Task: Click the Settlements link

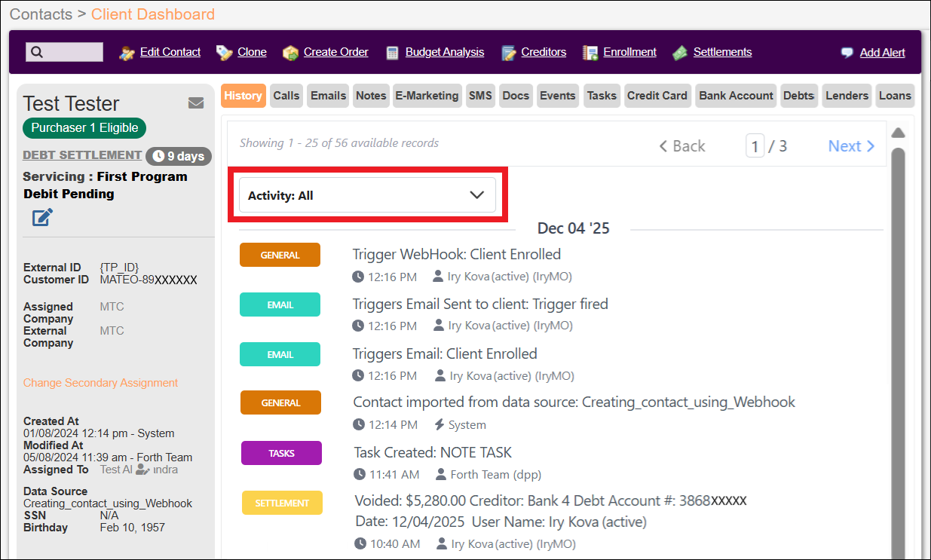Action: click(723, 52)
